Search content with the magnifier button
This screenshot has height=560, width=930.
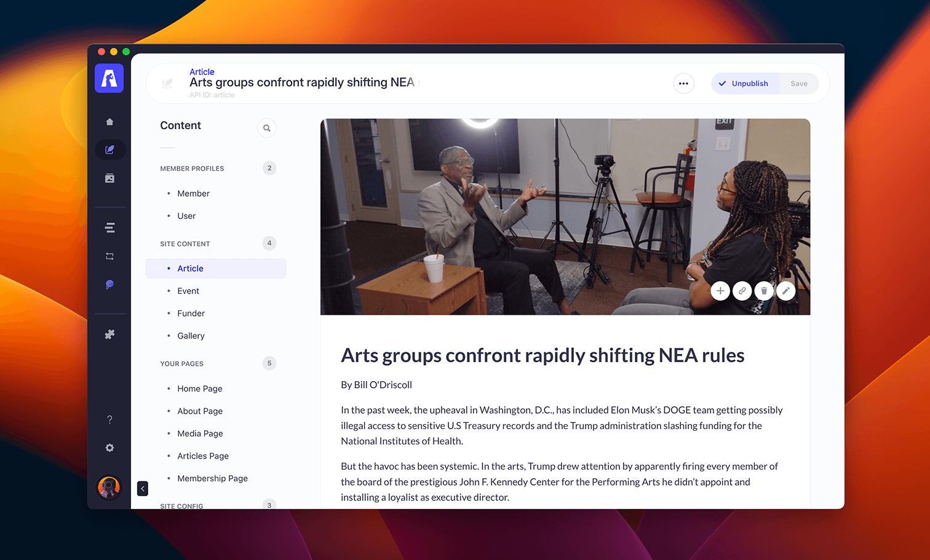click(266, 128)
